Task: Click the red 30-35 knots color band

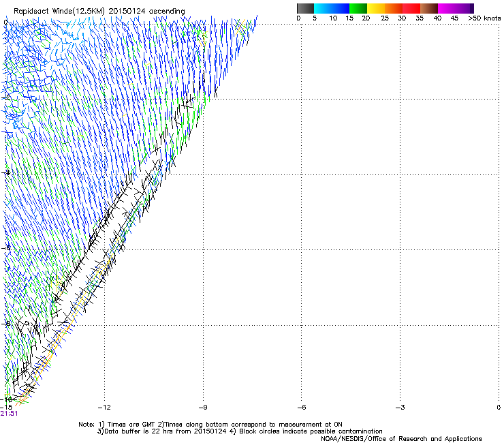Action: tap(411, 8)
